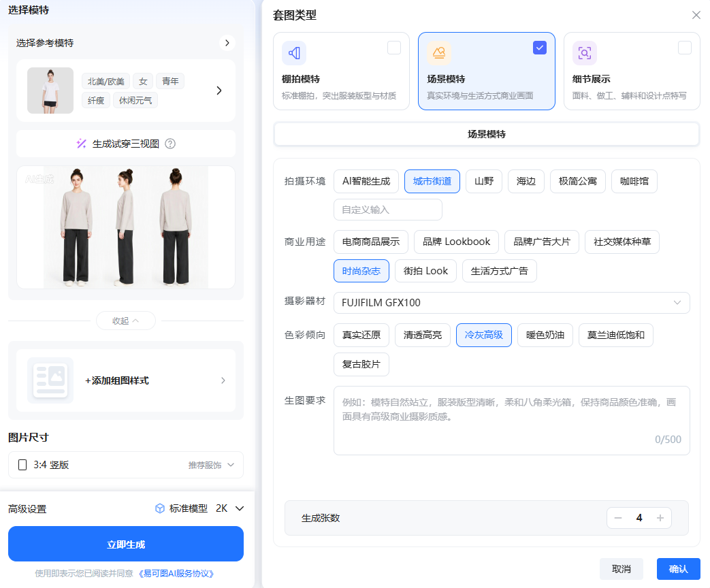Screen dimensions: 710x588
Task: Select the 棚拍模特 card title
Action: tap(301, 79)
